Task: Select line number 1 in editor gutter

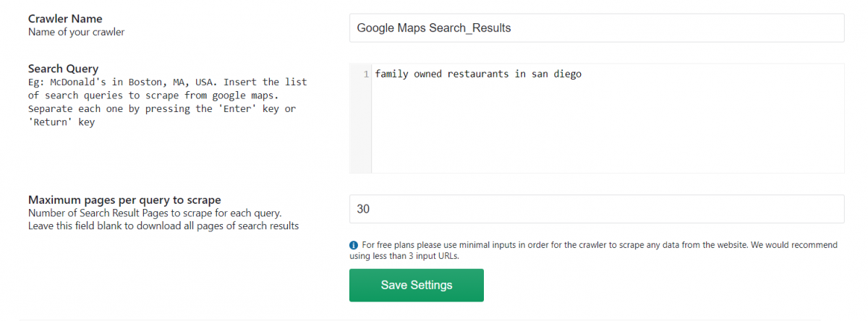Action: [366, 74]
